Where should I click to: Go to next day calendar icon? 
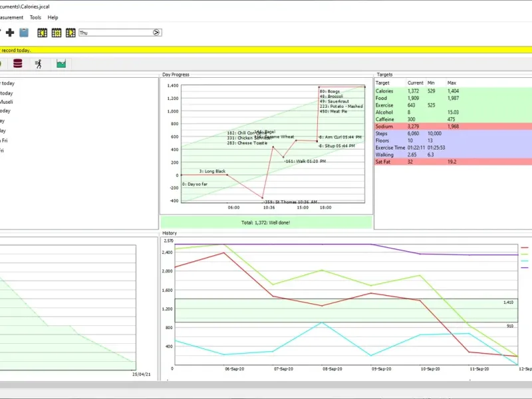[x=70, y=33]
